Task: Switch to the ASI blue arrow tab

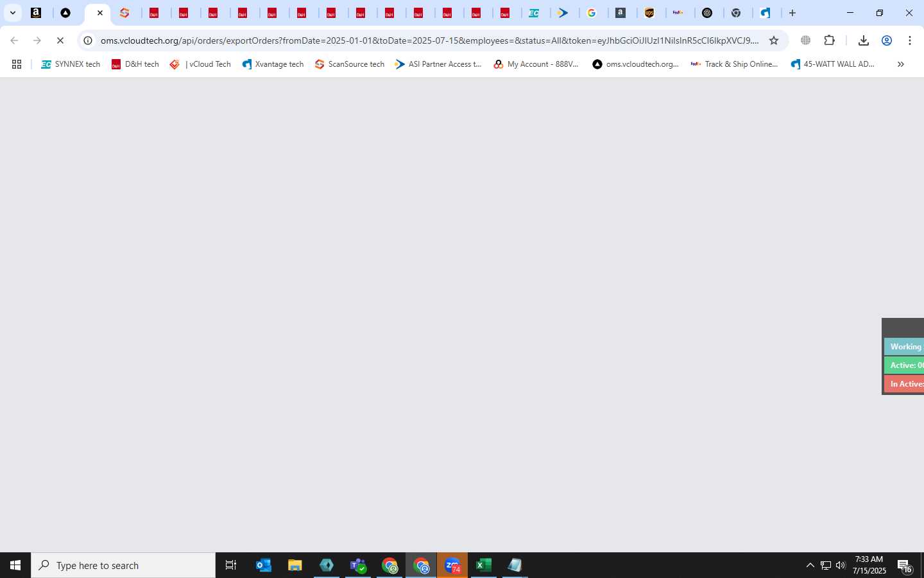Action: (x=563, y=13)
